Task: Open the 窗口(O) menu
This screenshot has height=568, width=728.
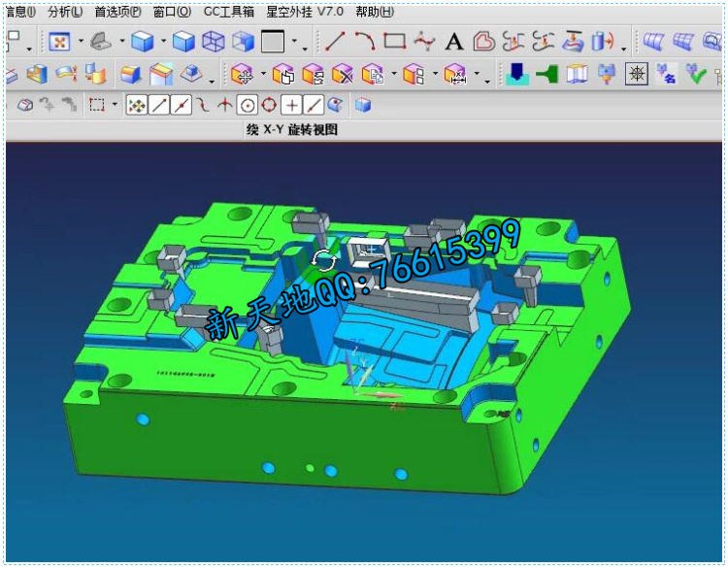Action: [x=172, y=12]
